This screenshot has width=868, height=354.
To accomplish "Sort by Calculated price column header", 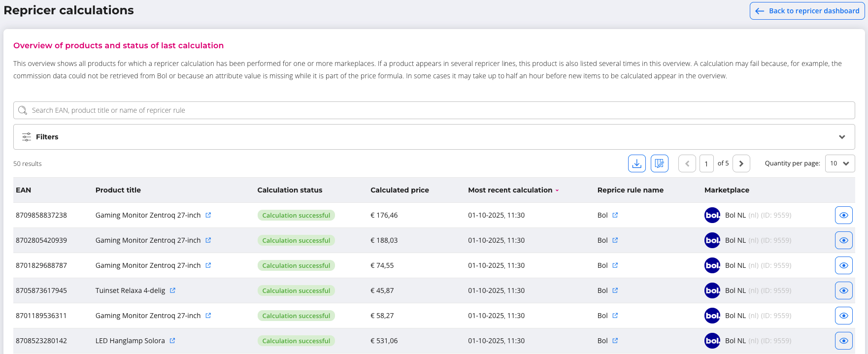I will click(400, 190).
